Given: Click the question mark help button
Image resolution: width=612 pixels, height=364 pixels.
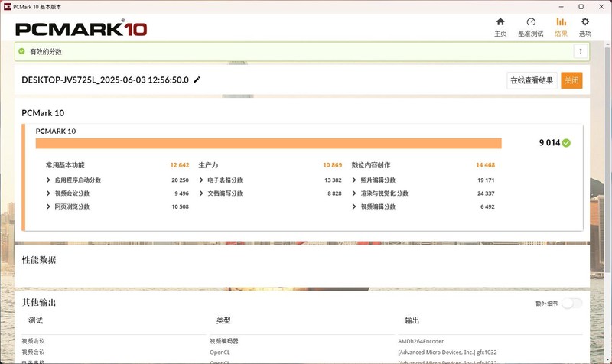Looking at the screenshot, I should [581, 51].
